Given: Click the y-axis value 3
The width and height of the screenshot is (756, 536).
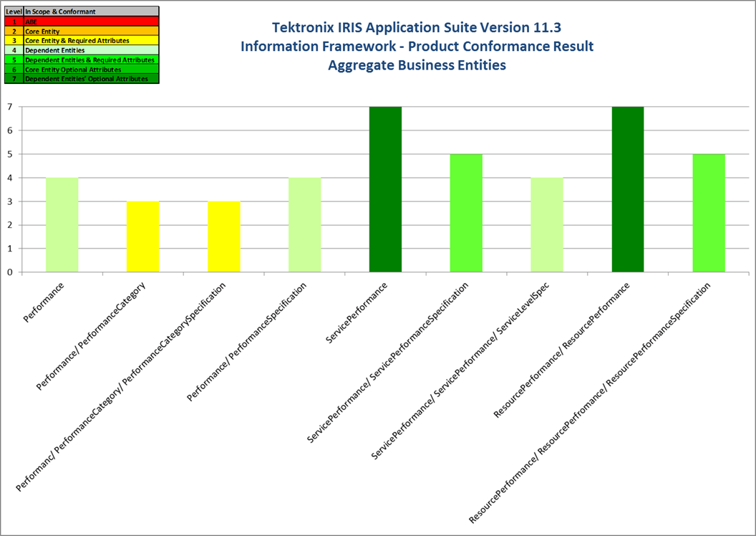Looking at the screenshot, I should pos(9,201).
